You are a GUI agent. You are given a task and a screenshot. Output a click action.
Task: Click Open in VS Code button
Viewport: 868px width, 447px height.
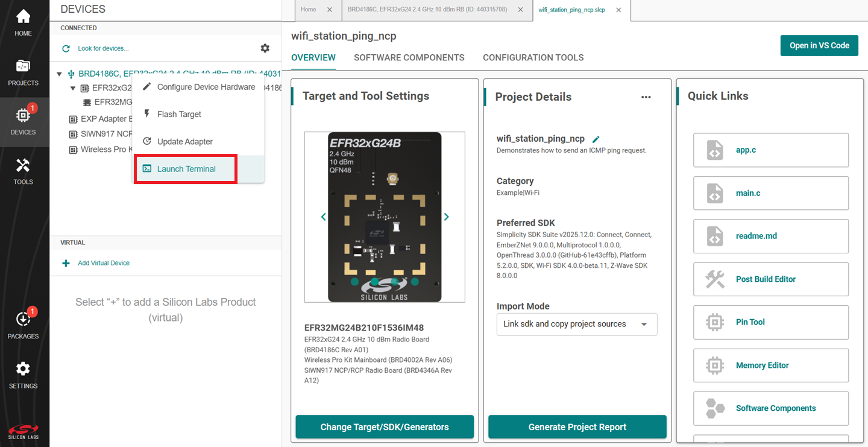[819, 45]
